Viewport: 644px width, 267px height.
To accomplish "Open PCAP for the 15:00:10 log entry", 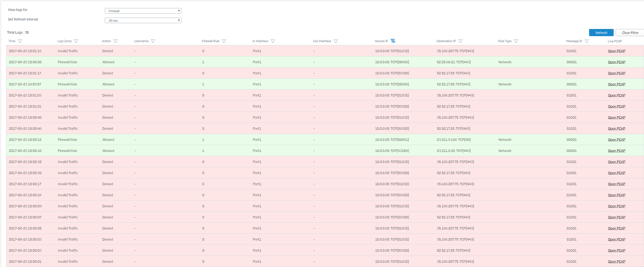I will tap(617, 151).
